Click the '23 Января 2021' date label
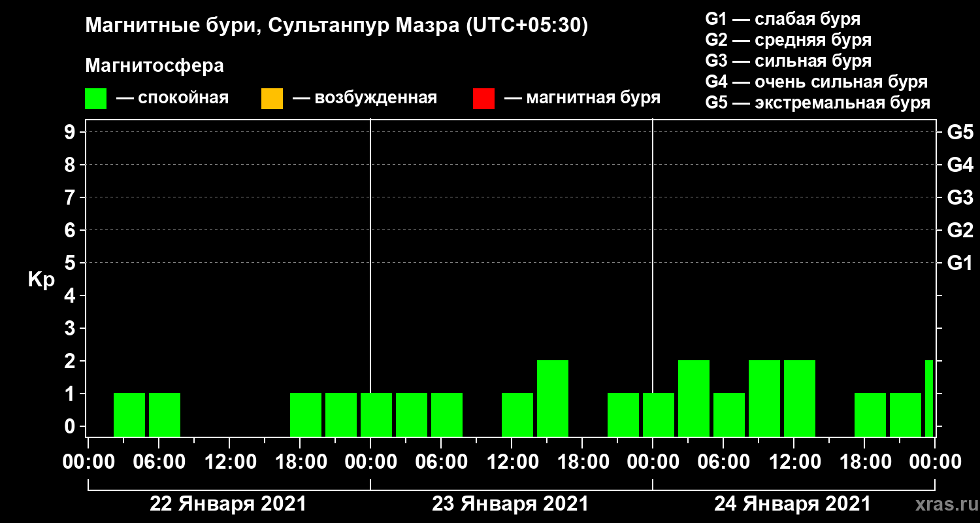This screenshot has height=523, width=980. click(510, 504)
